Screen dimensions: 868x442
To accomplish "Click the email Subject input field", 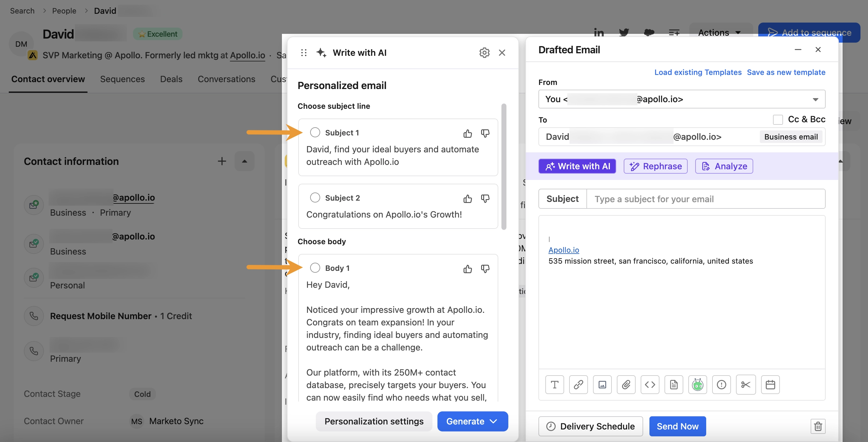I will [706, 199].
